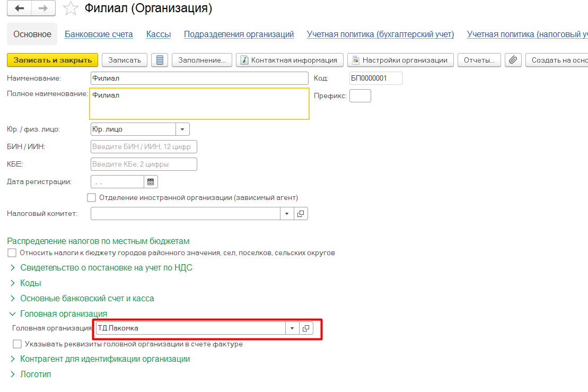Click the forward navigation arrow
Screen dimensions: 588x392
(x=44, y=8)
